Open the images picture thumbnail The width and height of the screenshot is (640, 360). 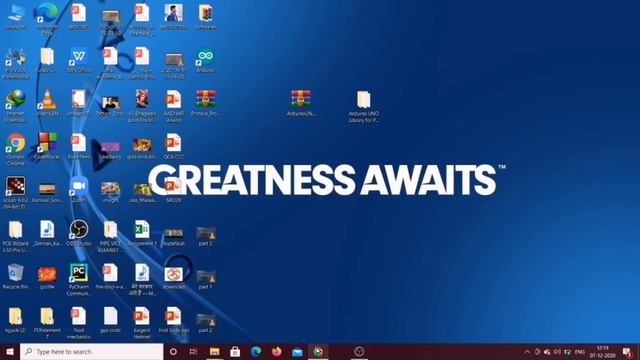pyautogui.click(x=110, y=192)
